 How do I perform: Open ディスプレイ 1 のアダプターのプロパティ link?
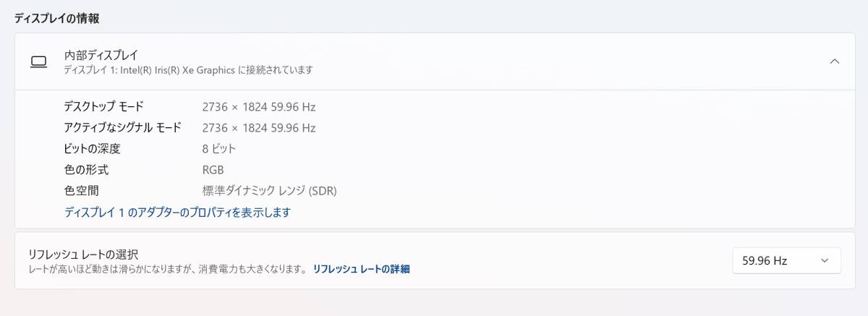point(177,212)
